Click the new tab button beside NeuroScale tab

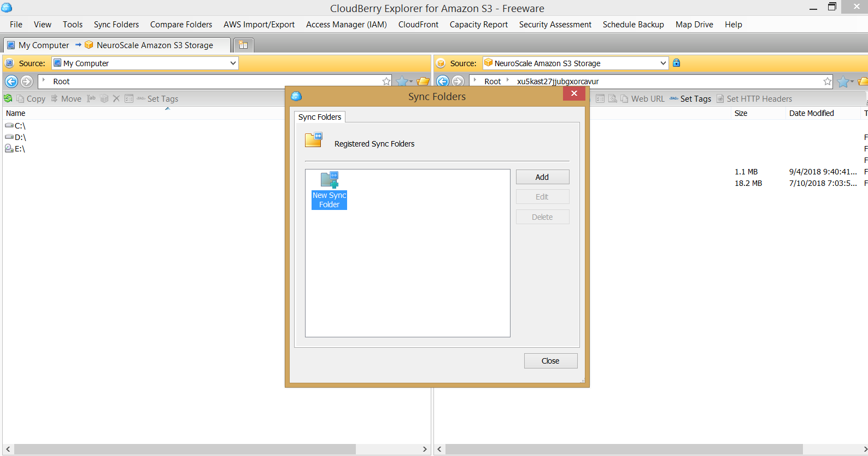243,45
